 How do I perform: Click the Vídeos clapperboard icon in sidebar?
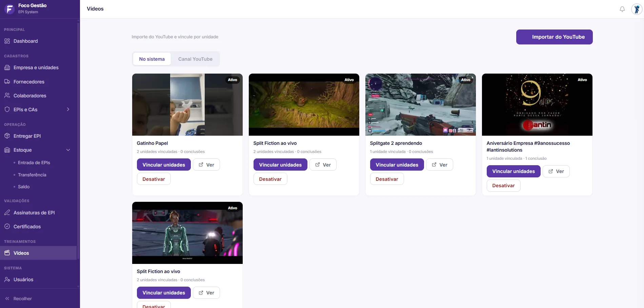(x=7, y=253)
